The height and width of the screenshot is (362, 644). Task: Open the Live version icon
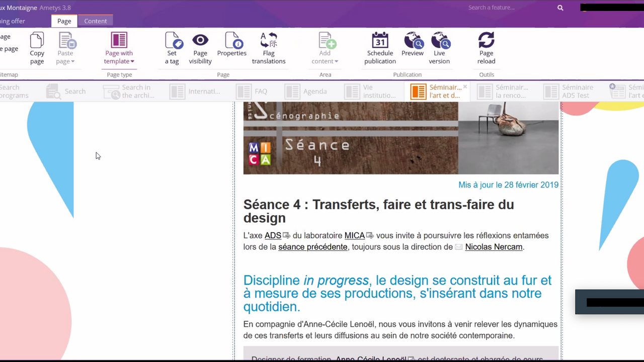click(440, 41)
